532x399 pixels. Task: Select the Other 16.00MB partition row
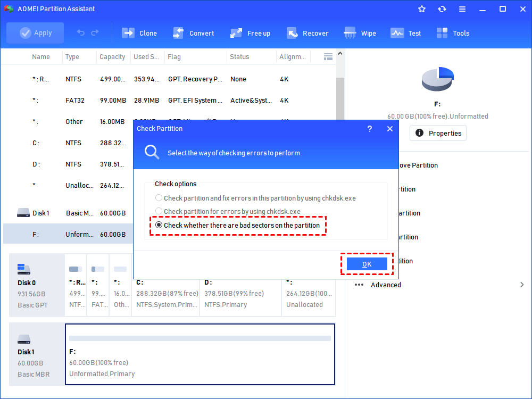(x=68, y=121)
